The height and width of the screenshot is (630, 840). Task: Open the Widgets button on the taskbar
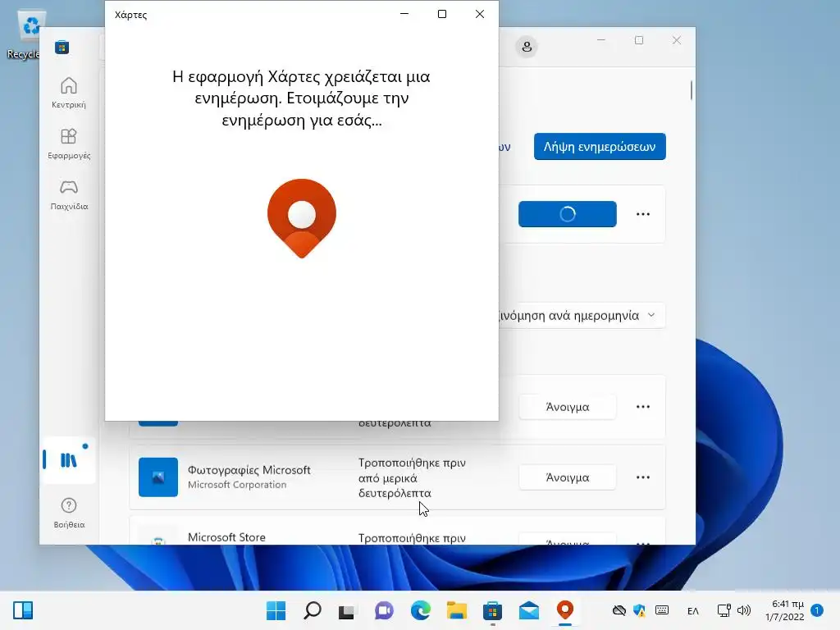(22, 610)
